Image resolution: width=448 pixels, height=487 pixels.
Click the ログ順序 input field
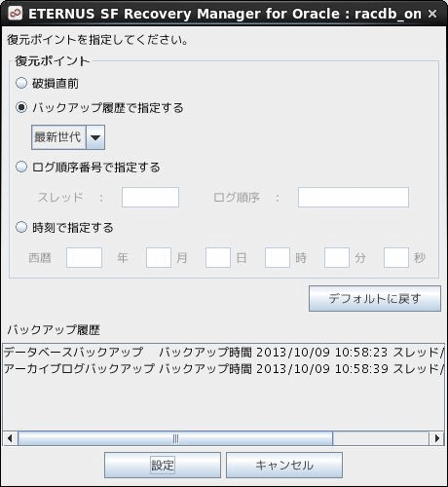tap(354, 197)
